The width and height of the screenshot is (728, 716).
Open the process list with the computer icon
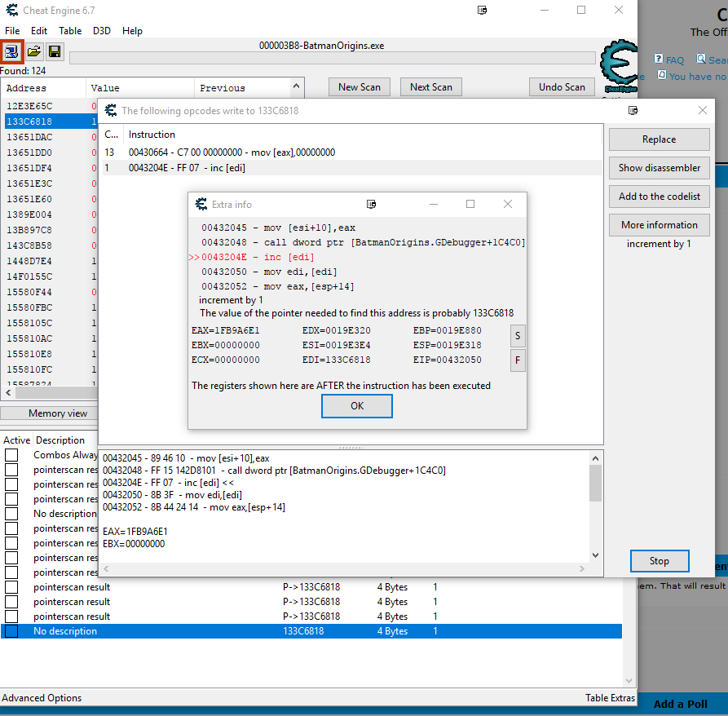[11, 51]
